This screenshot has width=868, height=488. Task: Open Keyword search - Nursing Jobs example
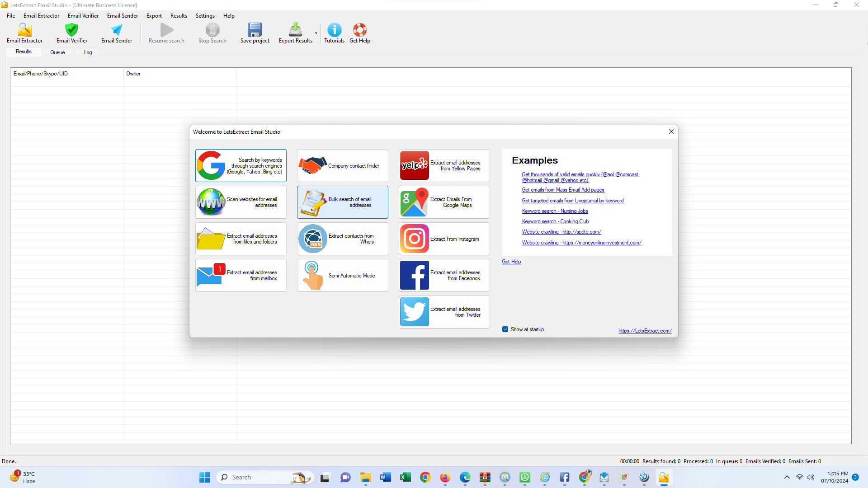pos(555,211)
